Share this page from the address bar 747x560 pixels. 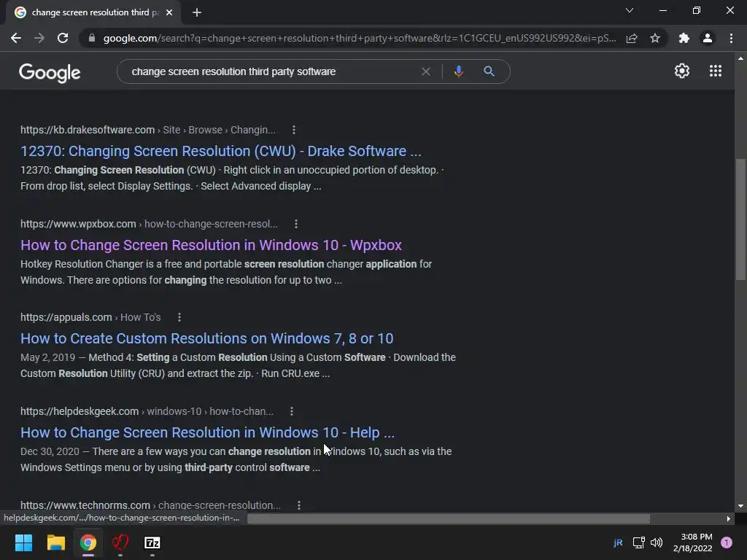[632, 38]
